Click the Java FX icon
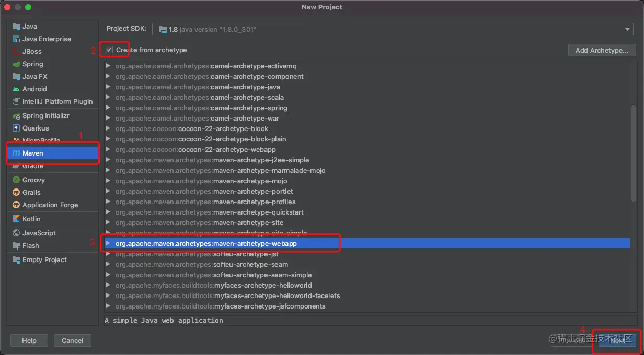 16,76
